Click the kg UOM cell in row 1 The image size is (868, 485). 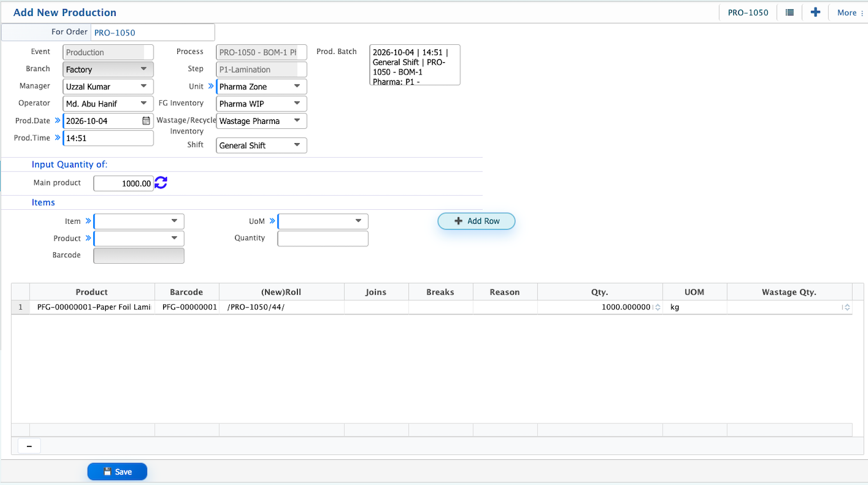pos(695,307)
